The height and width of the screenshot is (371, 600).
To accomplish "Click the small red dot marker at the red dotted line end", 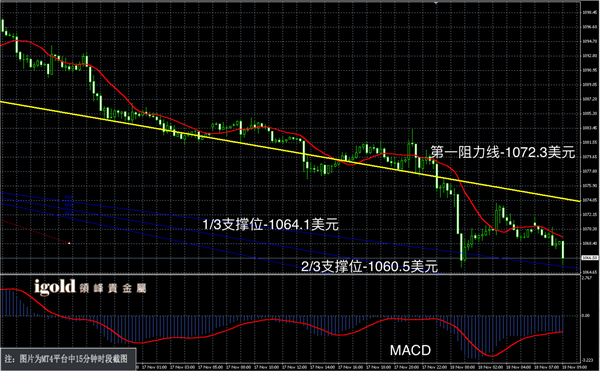I will click(x=69, y=243).
